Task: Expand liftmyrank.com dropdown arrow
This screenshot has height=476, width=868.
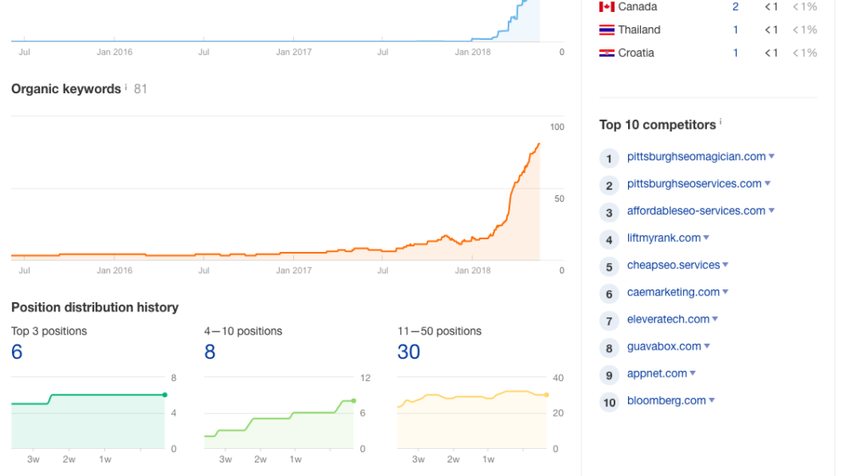Action: pos(706,238)
